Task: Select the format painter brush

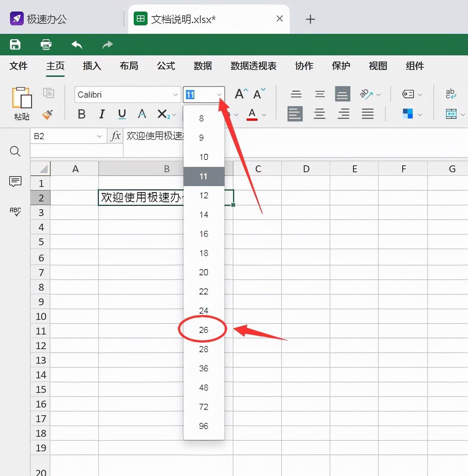Action: pos(48,114)
